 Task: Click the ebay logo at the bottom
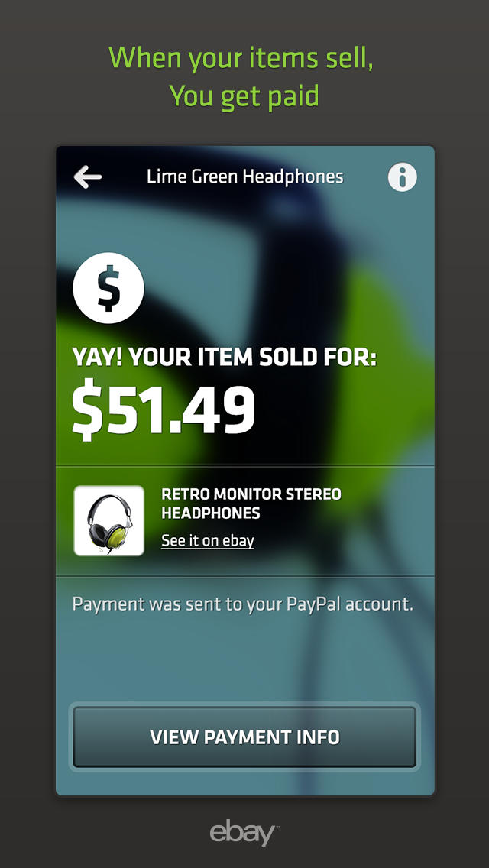pos(242,833)
